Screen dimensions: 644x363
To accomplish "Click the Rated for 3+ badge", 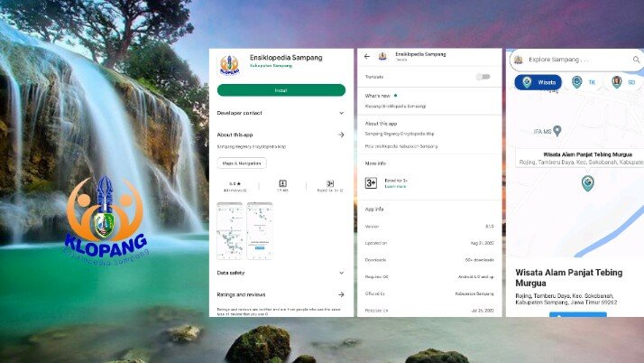I will tap(371, 182).
